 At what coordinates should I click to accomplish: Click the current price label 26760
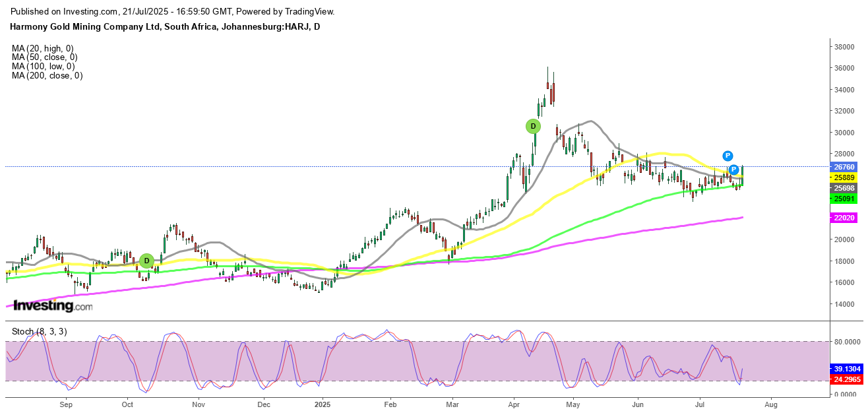pyautogui.click(x=844, y=167)
